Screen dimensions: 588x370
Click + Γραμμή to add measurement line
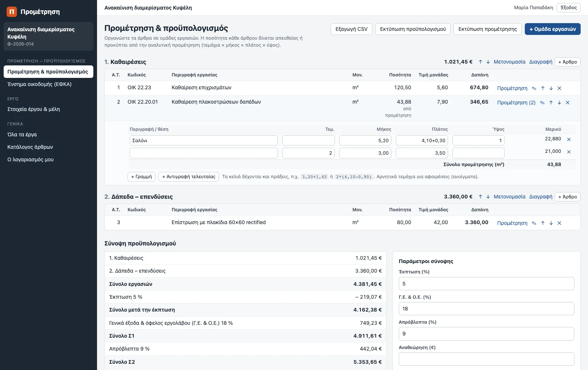tap(141, 177)
